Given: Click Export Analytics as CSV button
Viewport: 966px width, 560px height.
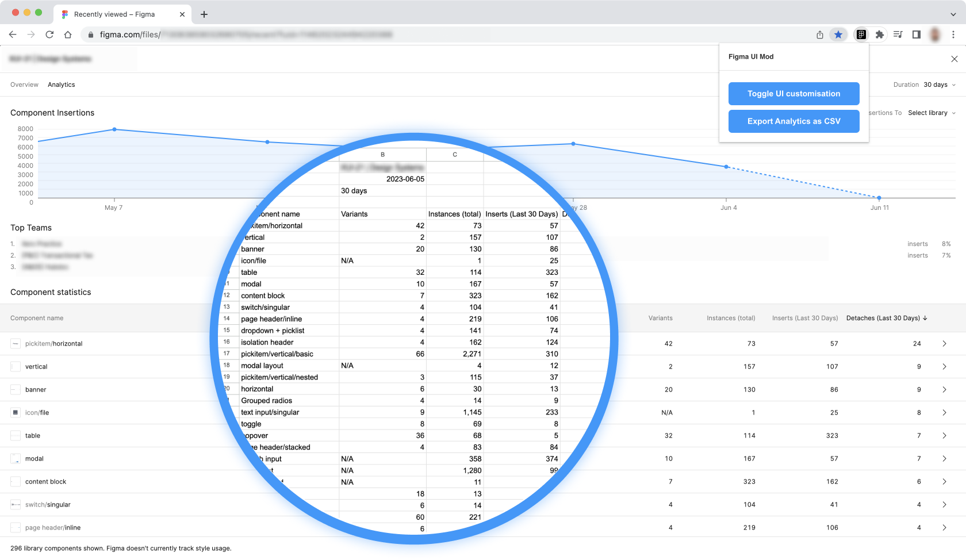Looking at the screenshot, I should 794,121.
